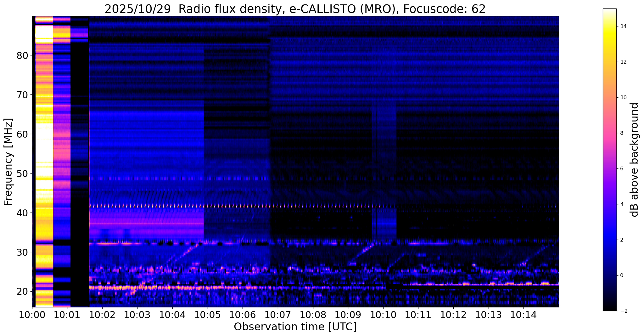Click the colorbar tick label 8
This screenshot has height=336, width=644.
coord(622,133)
